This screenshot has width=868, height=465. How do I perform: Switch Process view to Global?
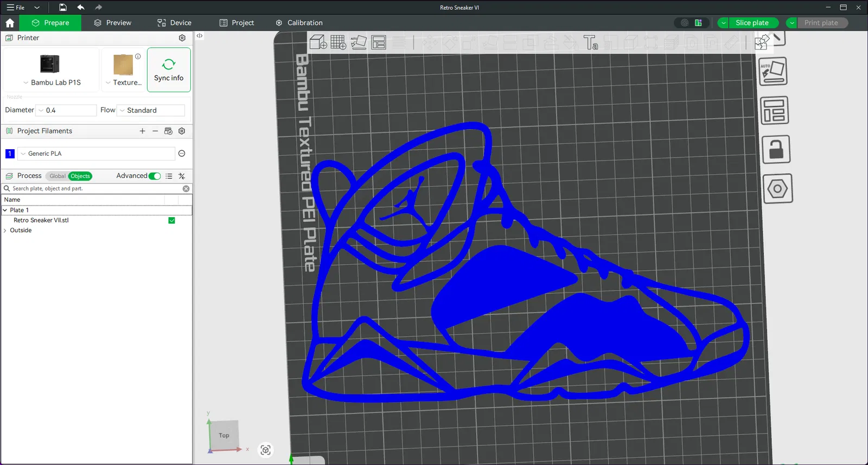coord(57,176)
